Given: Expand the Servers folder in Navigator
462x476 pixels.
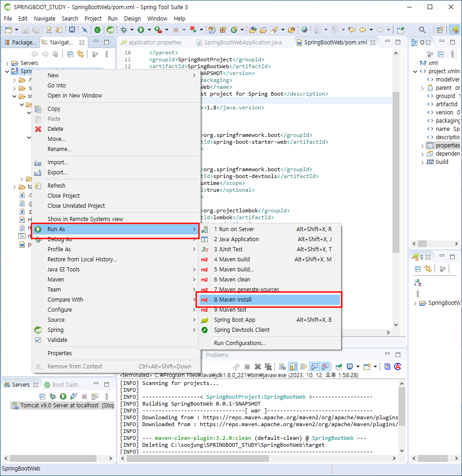Looking at the screenshot, I should click(x=7, y=63).
